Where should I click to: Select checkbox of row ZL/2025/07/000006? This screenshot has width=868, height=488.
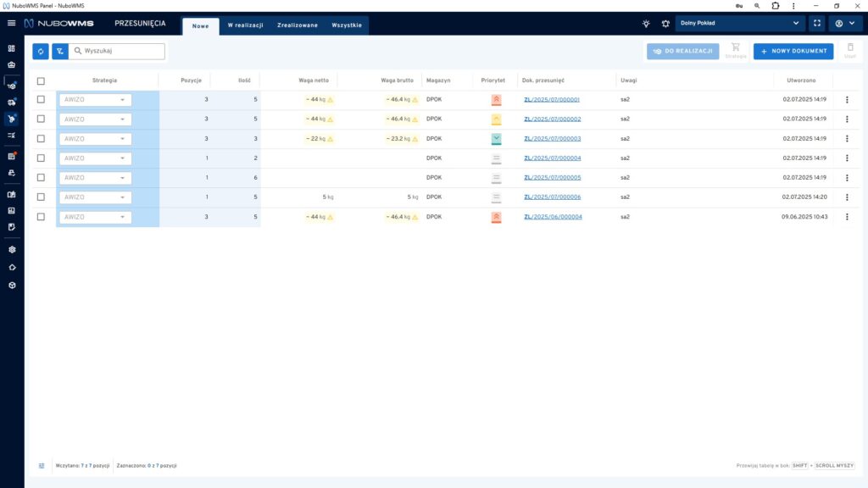click(x=41, y=197)
